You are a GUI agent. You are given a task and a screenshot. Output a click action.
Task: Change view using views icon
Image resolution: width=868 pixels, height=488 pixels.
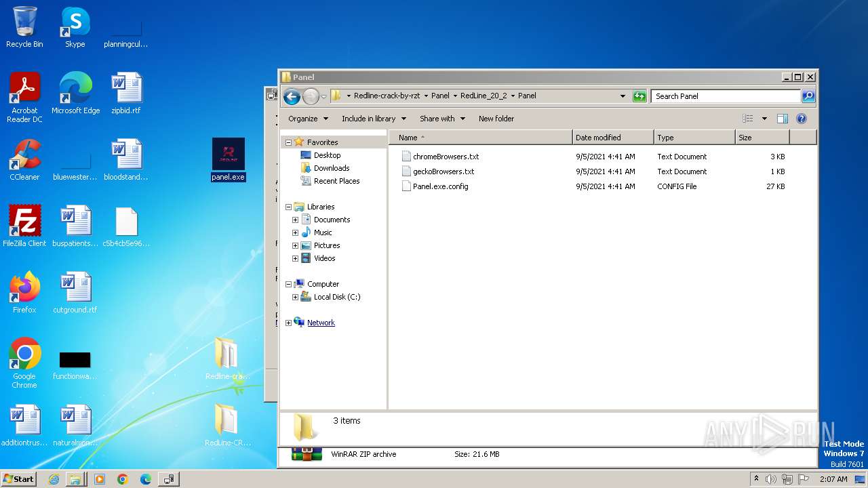click(x=748, y=119)
